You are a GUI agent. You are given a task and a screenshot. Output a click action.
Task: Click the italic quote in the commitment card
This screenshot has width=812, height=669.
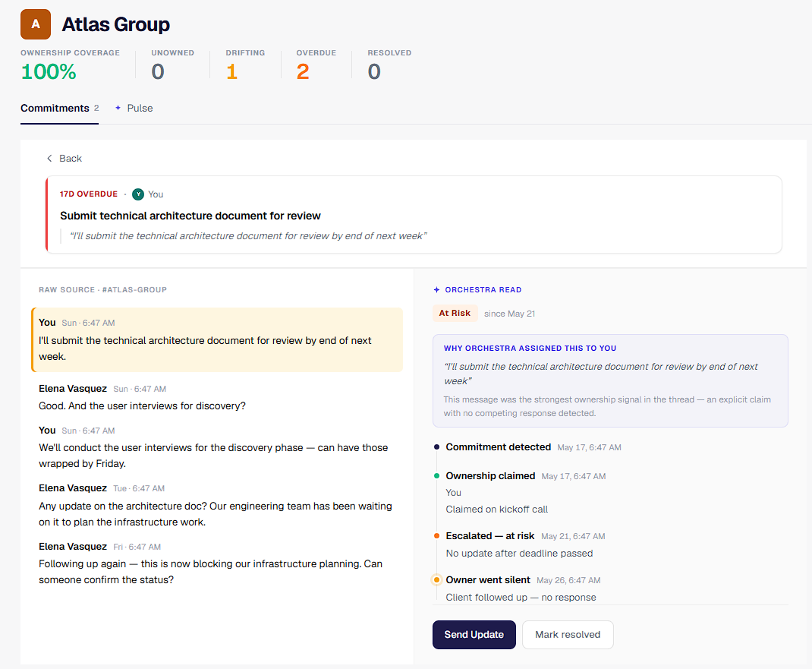click(248, 235)
